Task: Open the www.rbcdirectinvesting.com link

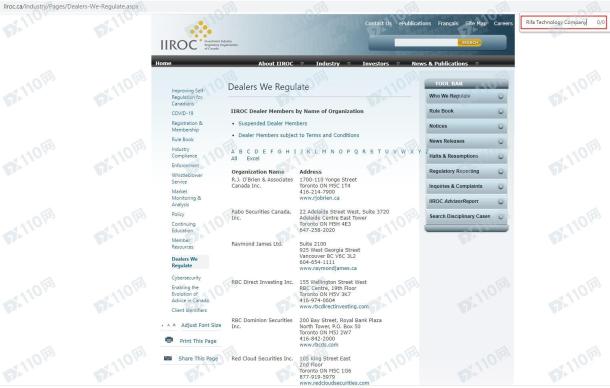Action: [x=334, y=306]
